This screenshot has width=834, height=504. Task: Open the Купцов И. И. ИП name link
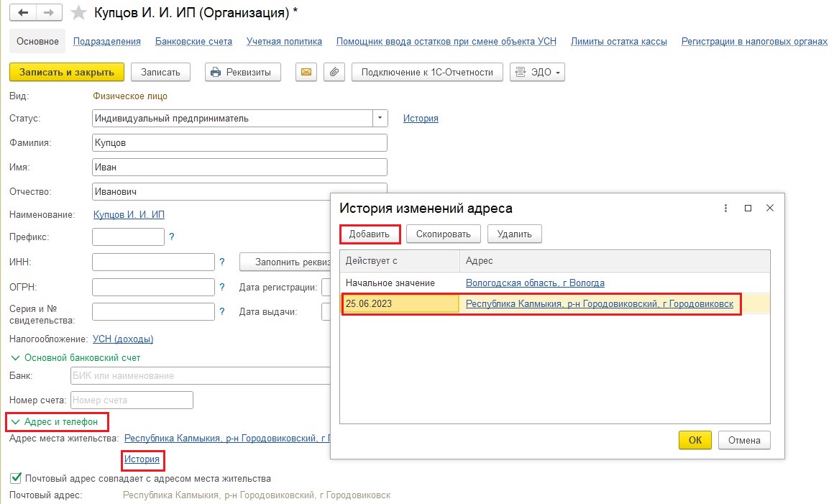tap(129, 215)
